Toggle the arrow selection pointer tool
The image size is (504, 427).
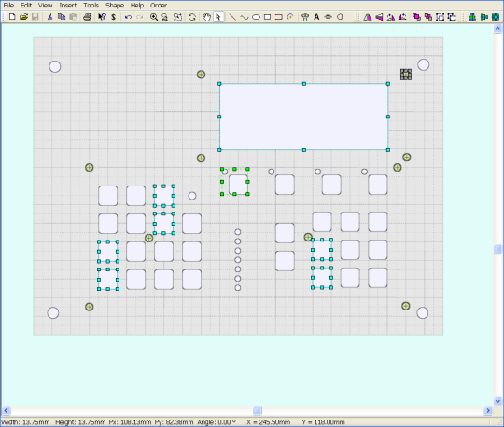click(218, 17)
